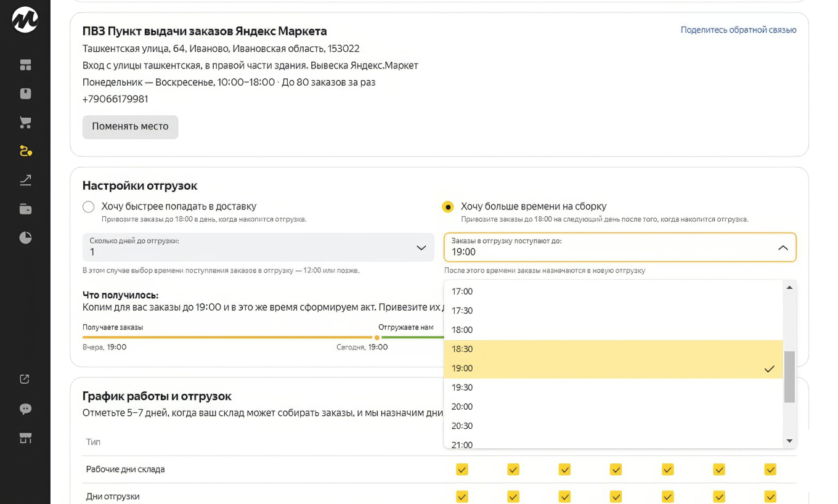
Task: Select 'Хочу больше времени на сборку' radio
Action: pyautogui.click(x=448, y=207)
